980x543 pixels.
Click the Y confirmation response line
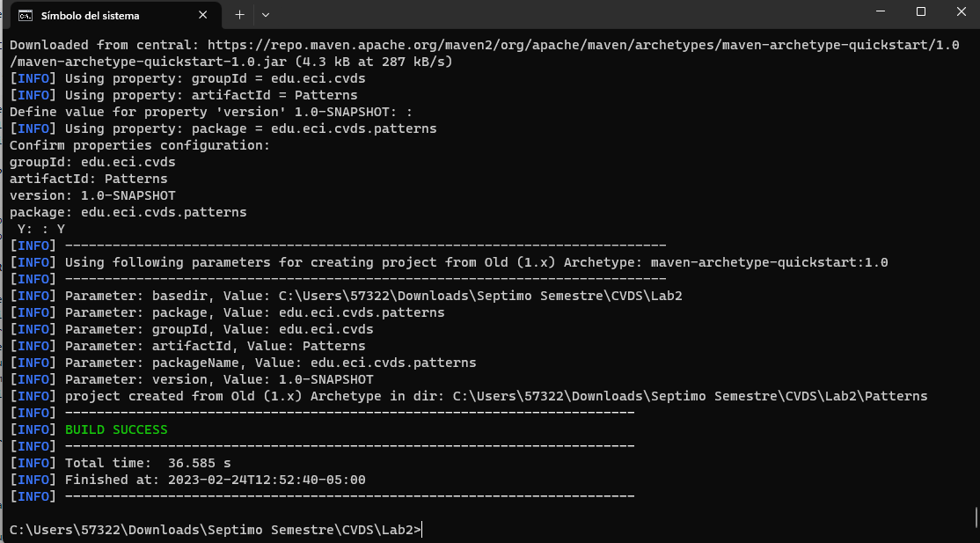[x=35, y=228]
